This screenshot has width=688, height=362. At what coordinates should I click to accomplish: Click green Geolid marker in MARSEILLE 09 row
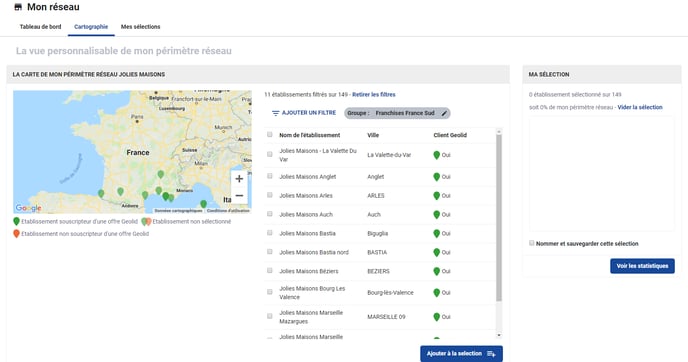pos(437,317)
